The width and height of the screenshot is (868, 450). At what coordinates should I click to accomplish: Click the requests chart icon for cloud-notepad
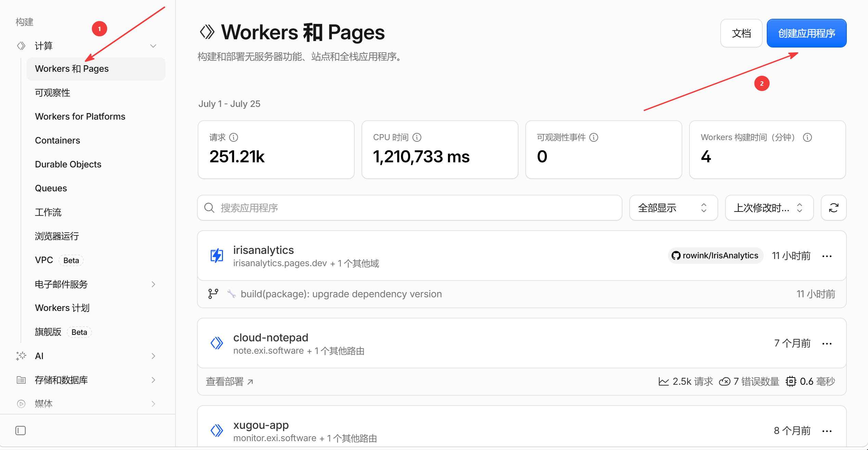(x=664, y=381)
